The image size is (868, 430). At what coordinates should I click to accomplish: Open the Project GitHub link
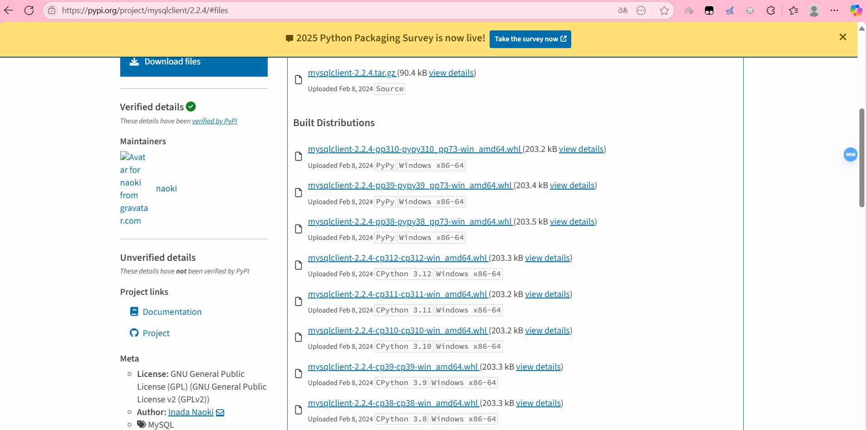tap(156, 333)
